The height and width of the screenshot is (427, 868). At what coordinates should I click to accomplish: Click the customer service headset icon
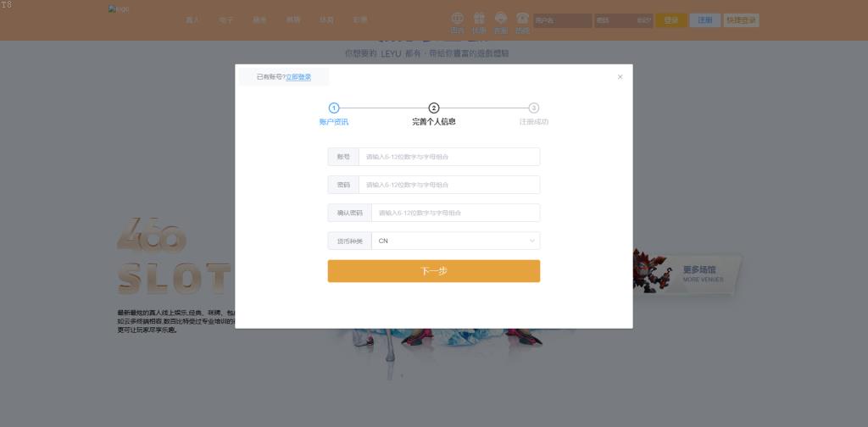click(x=501, y=18)
